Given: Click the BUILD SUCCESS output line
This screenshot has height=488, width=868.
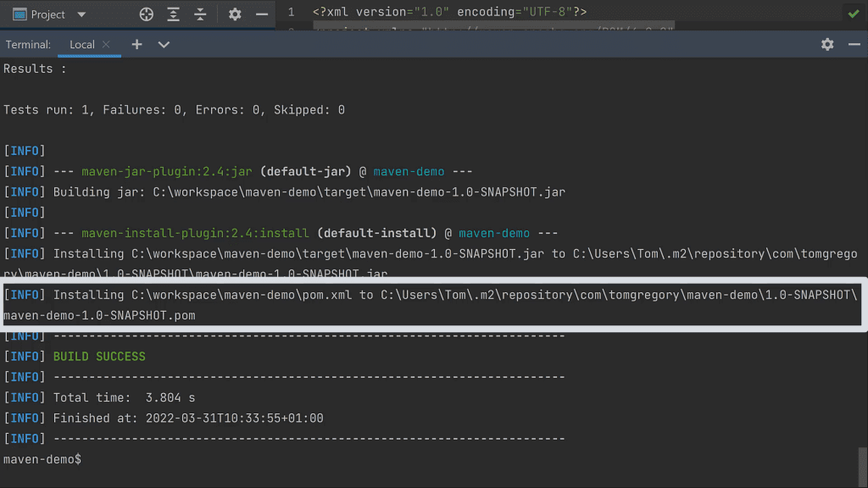Looking at the screenshot, I should [x=99, y=356].
